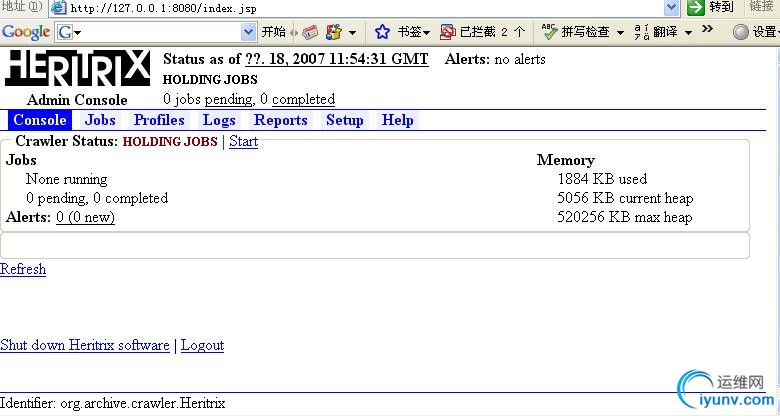Image resolution: width=780 pixels, height=416 pixels.
Task: Click the red HOLDING JOBS crawler status
Action: pyautogui.click(x=170, y=141)
